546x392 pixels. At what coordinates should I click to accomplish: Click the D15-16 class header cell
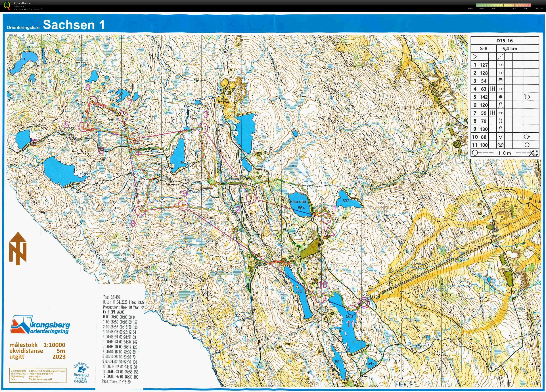(505, 41)
